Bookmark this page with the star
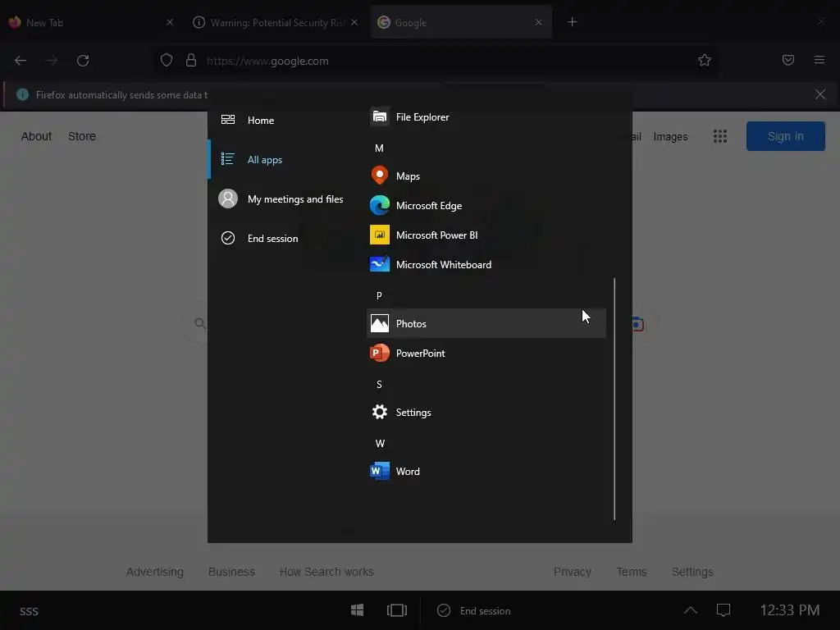 point(705,61)
